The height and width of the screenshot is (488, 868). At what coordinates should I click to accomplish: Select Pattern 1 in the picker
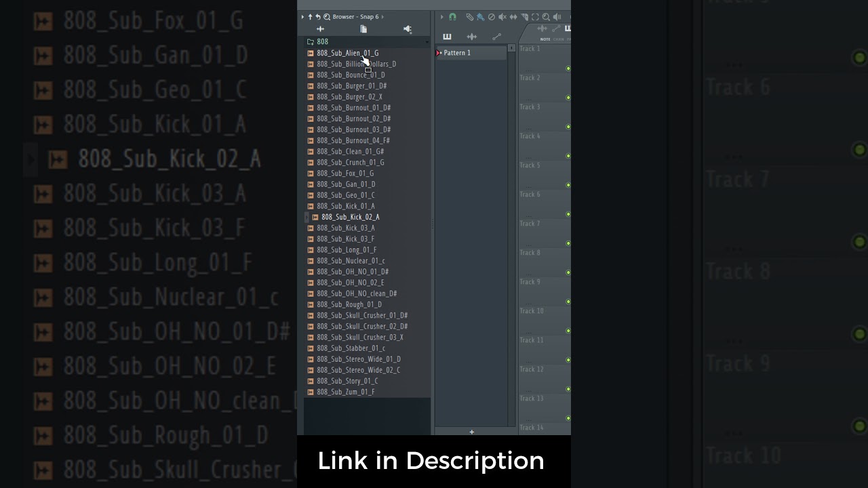tap(471, 53)
